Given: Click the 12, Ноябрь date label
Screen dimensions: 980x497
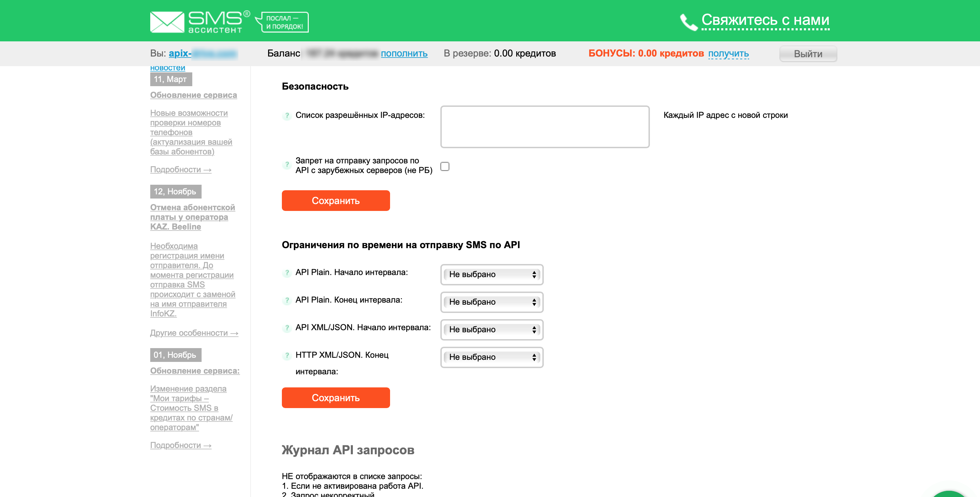Looking at the screenshot, I should 175,191.
